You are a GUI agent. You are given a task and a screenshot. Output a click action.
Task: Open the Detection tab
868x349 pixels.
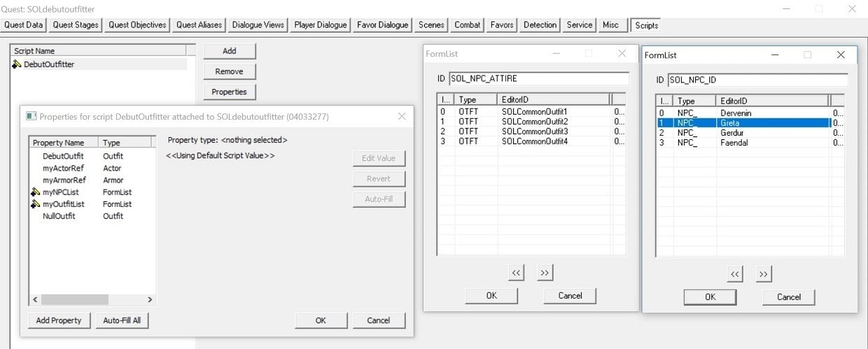pos(540,25)
